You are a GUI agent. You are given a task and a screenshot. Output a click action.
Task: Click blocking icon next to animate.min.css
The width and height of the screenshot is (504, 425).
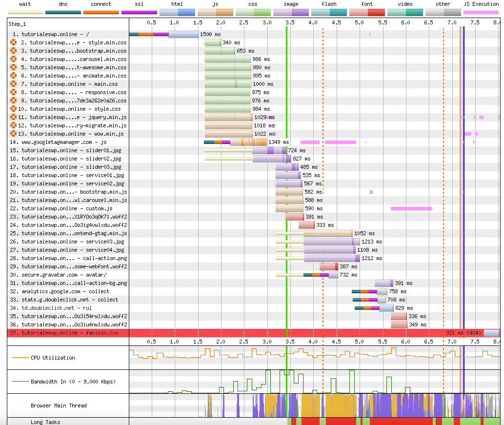[x=14, y=76]
